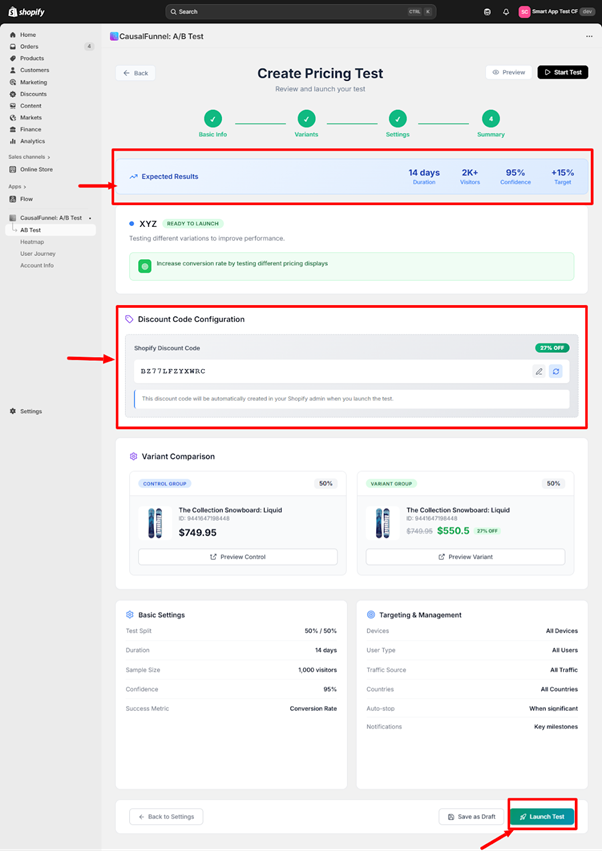The image size is (602, 852).
Task: Open Analytics from the sidebar
Action: tap(32, 141)
